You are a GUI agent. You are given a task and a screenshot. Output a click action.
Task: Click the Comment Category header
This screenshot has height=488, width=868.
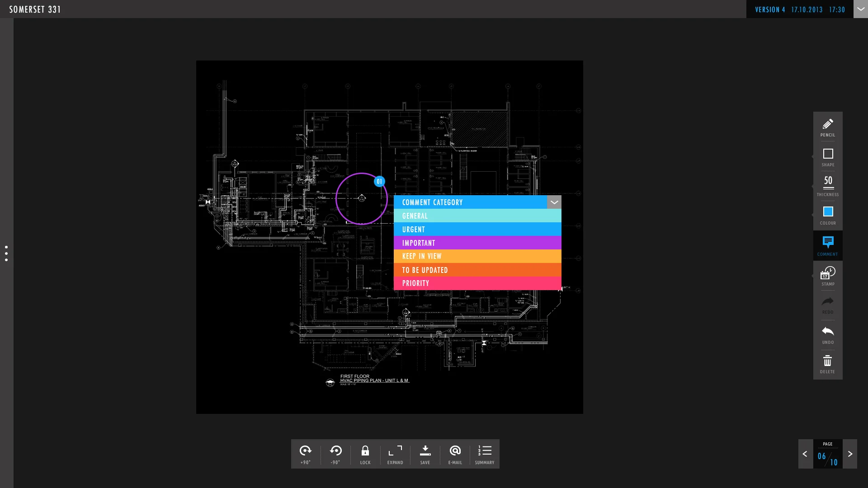[470, 202]
